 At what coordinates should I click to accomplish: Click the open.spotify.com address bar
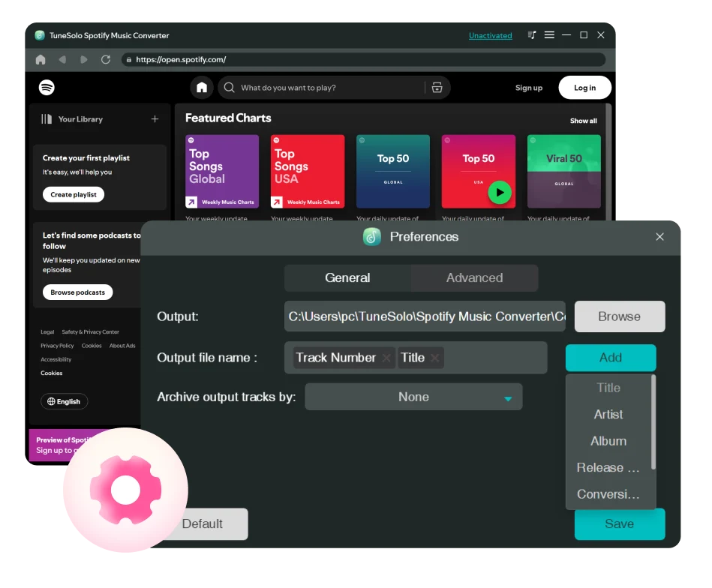363,59
